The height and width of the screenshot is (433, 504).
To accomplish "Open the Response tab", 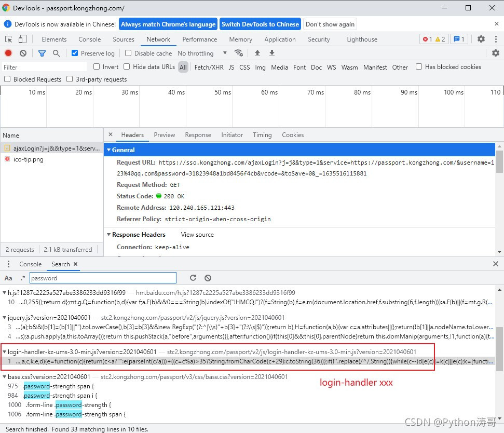I will pos(198,135).
